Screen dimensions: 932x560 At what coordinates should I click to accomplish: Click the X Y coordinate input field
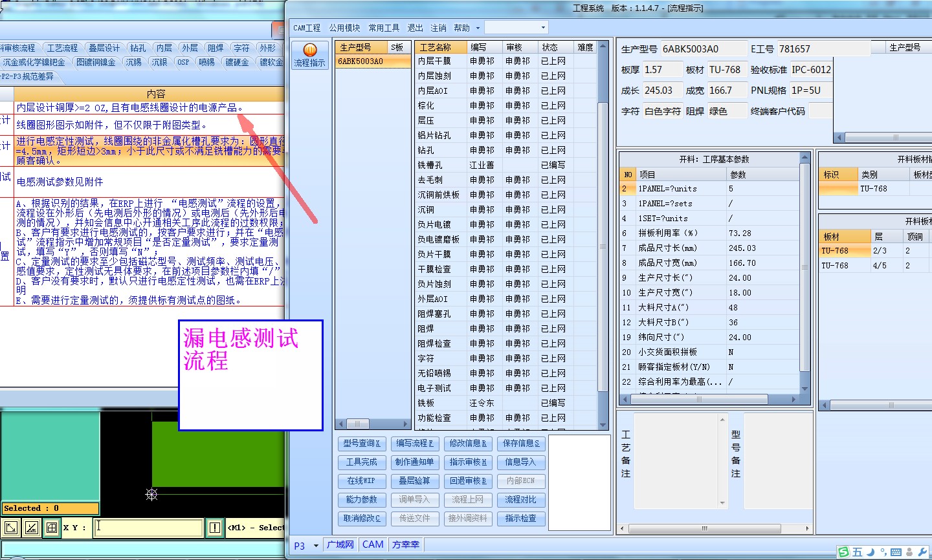point(148,528)
